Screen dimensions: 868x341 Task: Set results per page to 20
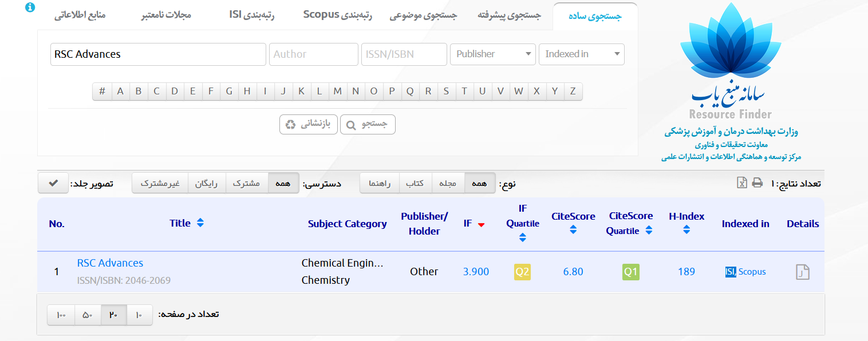(x=113, y=315)
